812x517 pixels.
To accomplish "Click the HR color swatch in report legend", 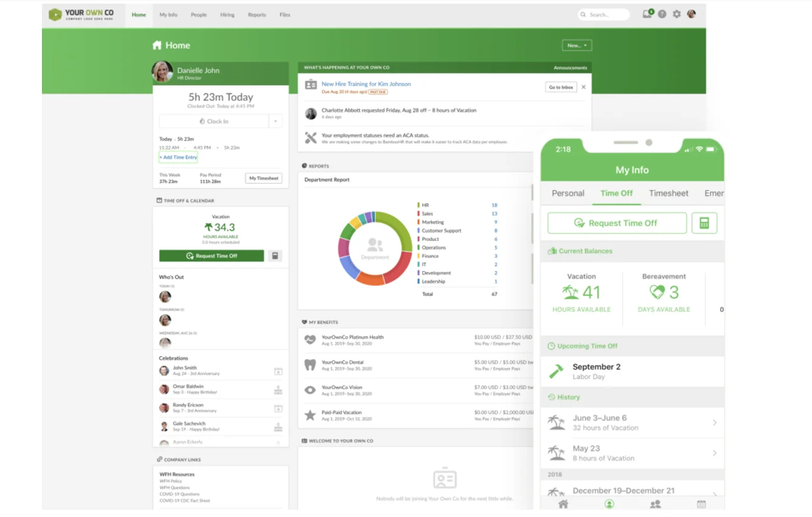I will 418,206.
